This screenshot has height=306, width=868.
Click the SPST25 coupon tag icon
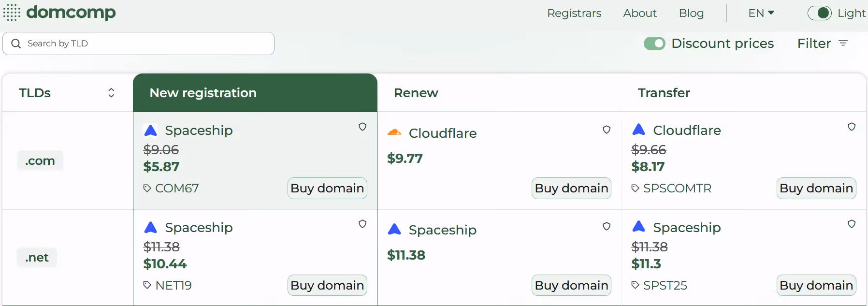tap(636, 285)
